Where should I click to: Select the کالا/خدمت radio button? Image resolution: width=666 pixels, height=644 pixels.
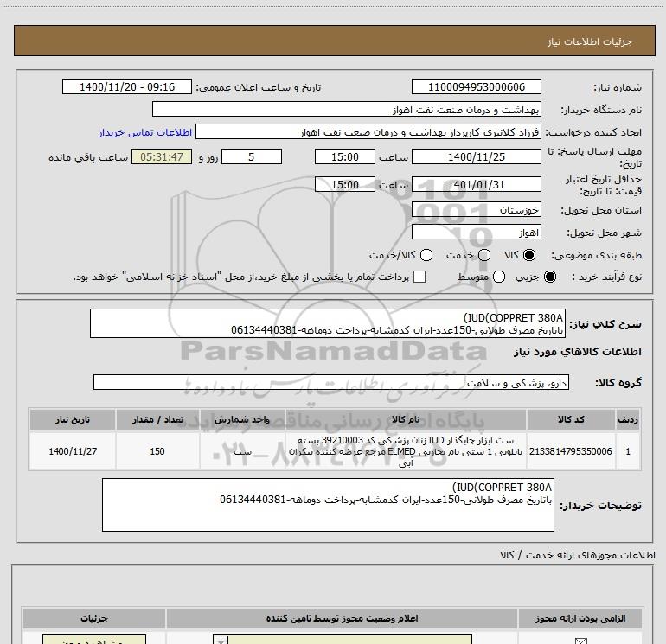click(x=426, y=255)
